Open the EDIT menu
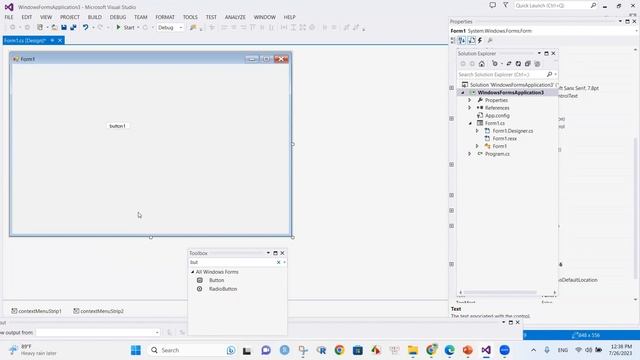The height and width of the screenshot is (360, 640). tap(27, 17)
